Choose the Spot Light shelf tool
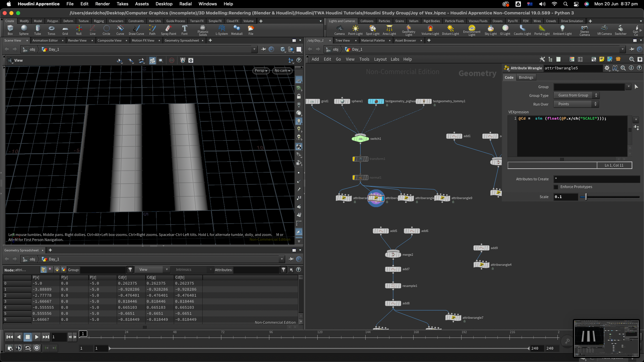 (x=372, y=30)
